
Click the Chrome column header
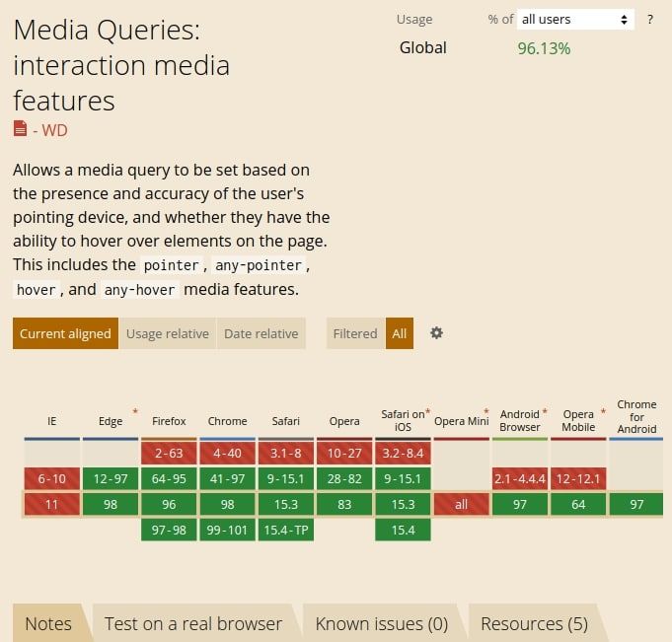coord(228,421)
